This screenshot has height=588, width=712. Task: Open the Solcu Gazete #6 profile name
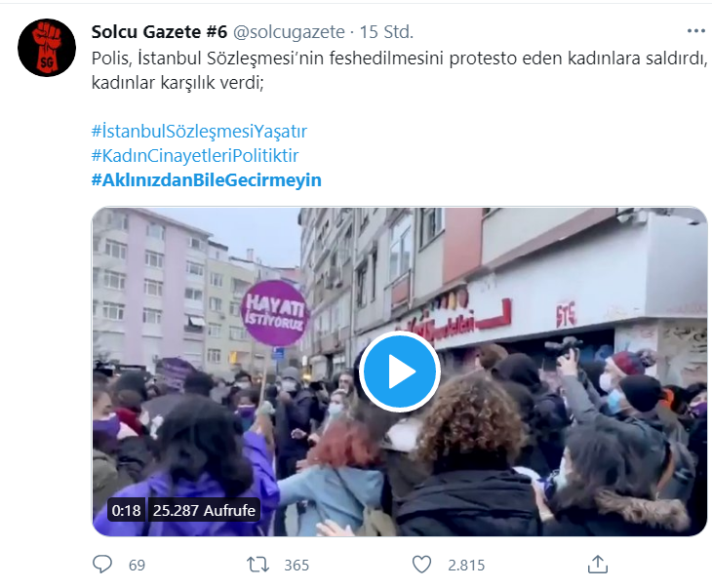coord(159,32)
